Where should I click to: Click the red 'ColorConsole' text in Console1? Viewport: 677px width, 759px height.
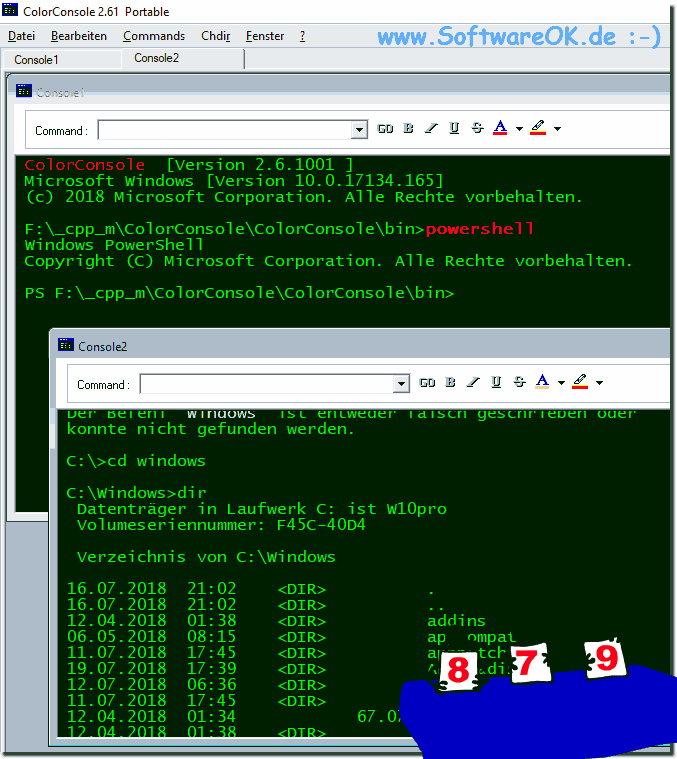click(x=85, y=165)
